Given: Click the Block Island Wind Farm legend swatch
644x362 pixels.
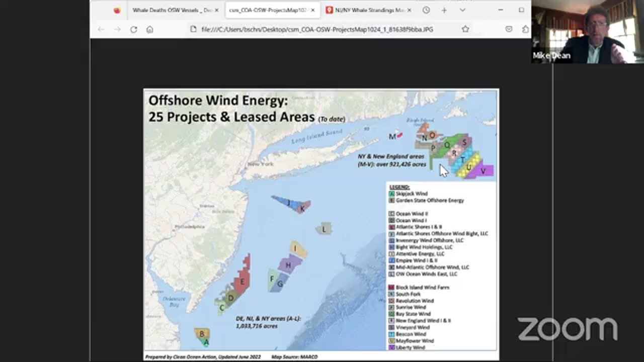Looking at the screenshot, I should pyautogui.click(x=391, y=287).
